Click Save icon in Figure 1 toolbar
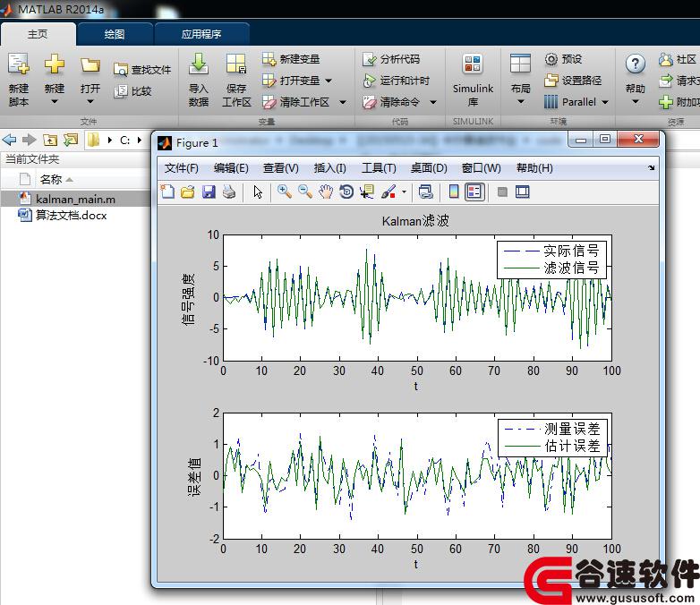This screenshot has width=700, height=605. [209, 192]
